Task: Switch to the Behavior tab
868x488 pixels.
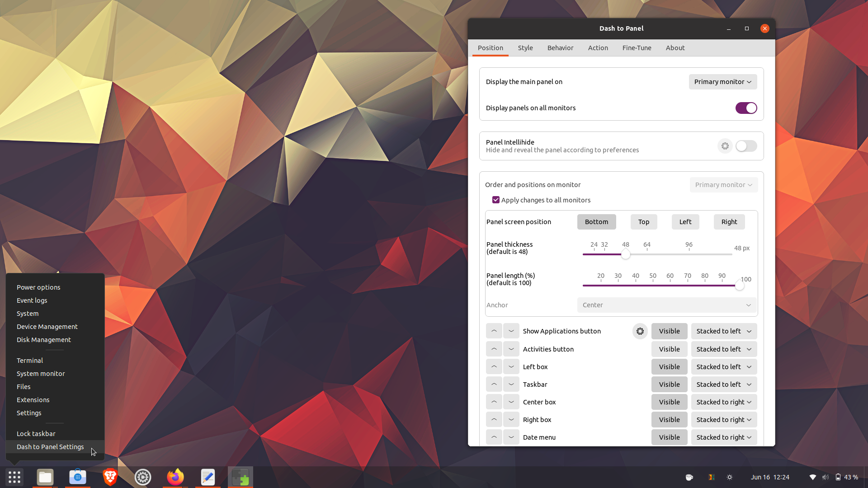Action: coord(560,48)
